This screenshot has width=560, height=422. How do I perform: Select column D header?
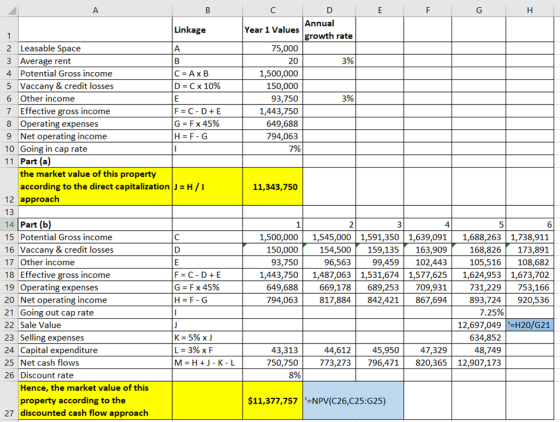329,10
